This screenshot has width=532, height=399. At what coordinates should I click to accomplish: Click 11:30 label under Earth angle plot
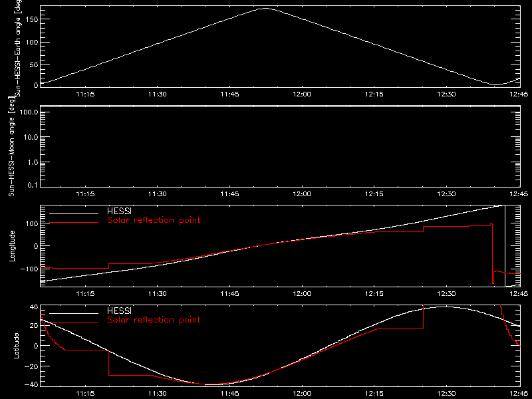coord(158,94)
